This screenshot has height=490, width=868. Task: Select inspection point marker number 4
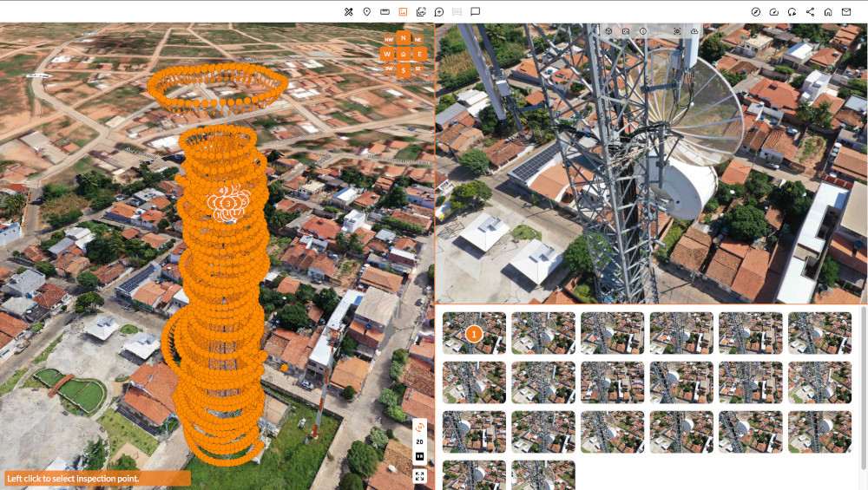221,190
